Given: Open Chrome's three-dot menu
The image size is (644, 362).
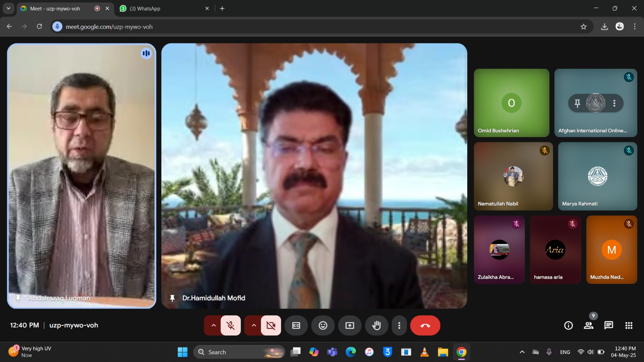Looking at the screenshot, I should (x=635, y=27).
